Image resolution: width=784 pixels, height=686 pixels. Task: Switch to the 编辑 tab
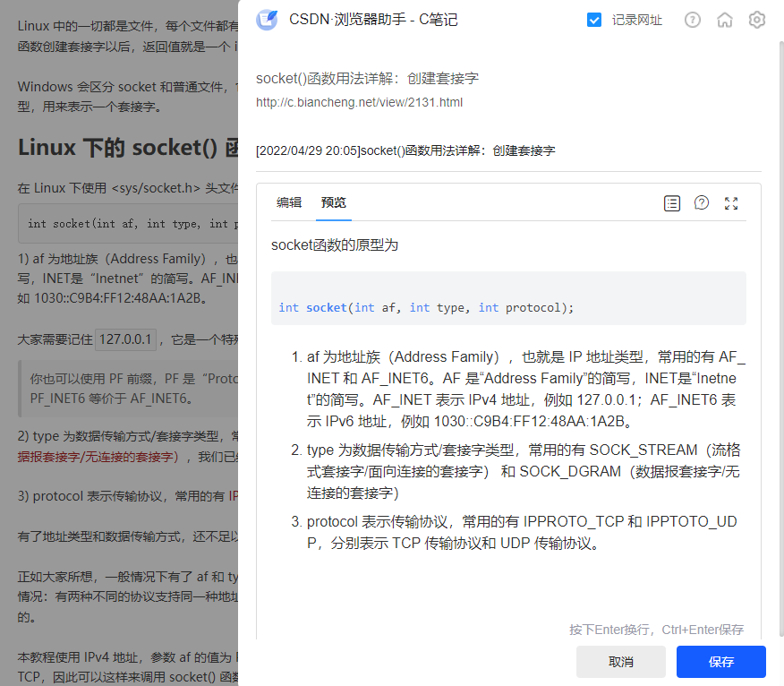click(289, 202)
